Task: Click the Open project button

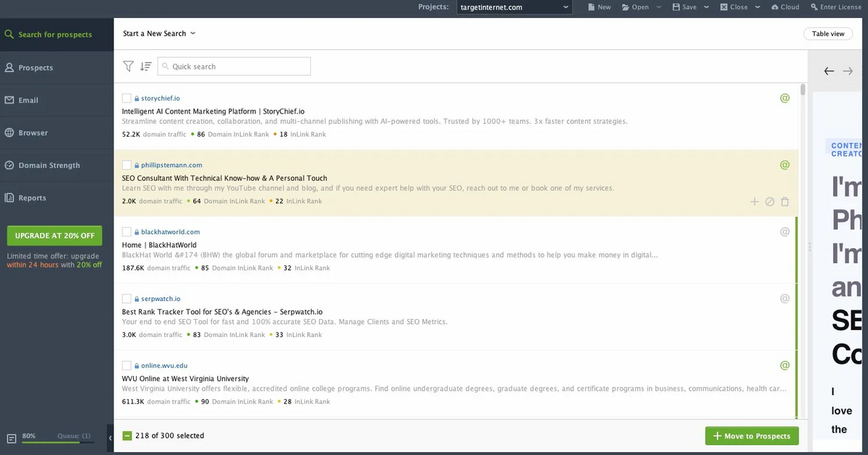Action: [x=634, y=7]
